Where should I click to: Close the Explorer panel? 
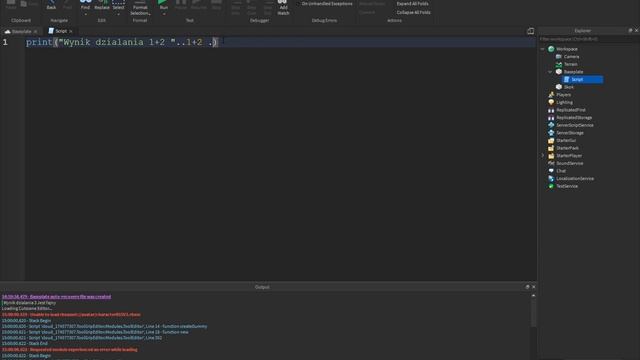click(x=636, y=31)
